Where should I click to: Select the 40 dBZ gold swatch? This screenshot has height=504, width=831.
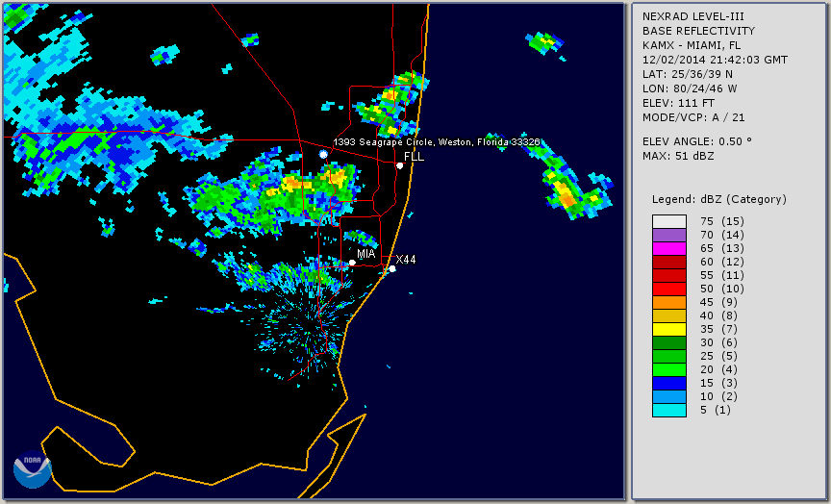click(669, 315)
